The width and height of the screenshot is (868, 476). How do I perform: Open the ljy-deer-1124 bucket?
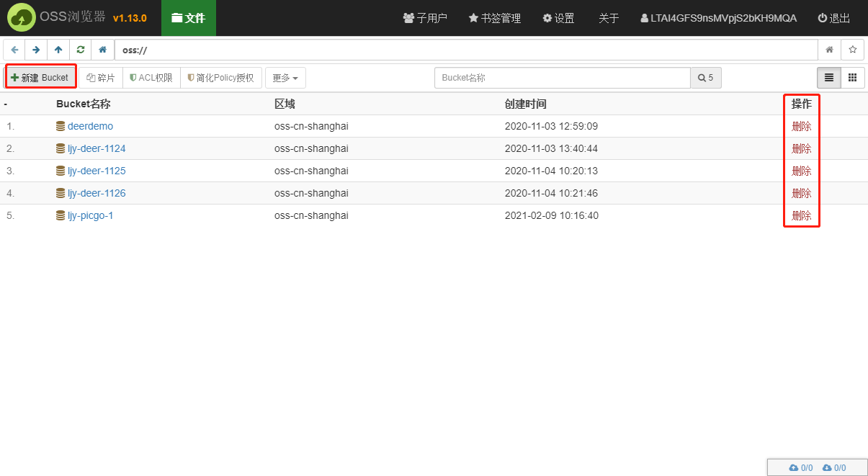[97, 148]
